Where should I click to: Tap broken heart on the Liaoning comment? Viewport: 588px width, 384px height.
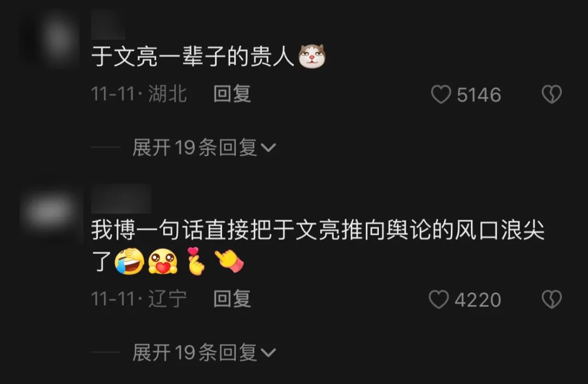click(x=552, y=299)
